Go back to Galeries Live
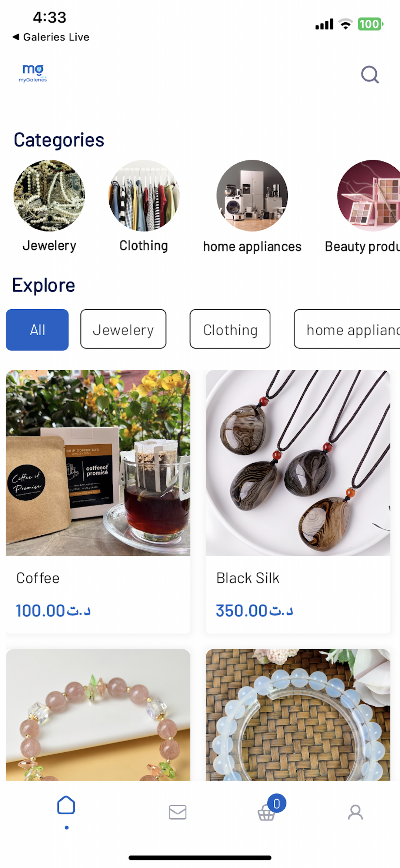The image size is (400, 868). pos(51,37)
